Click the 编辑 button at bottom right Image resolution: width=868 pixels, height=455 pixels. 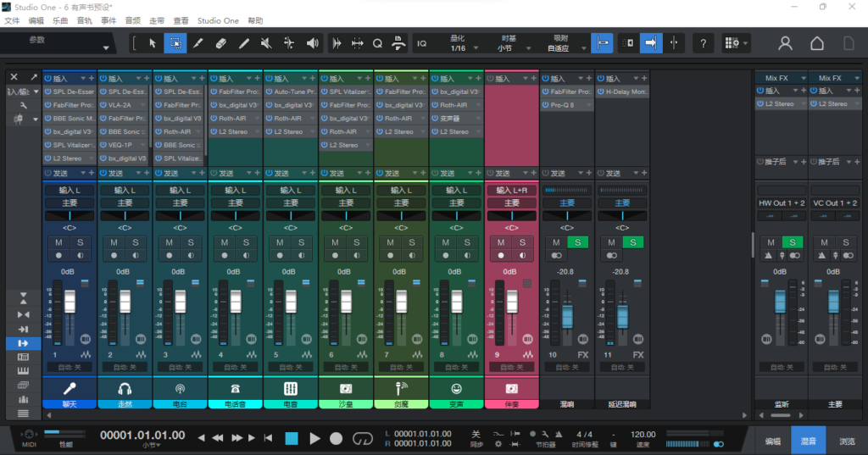[772, 441]
